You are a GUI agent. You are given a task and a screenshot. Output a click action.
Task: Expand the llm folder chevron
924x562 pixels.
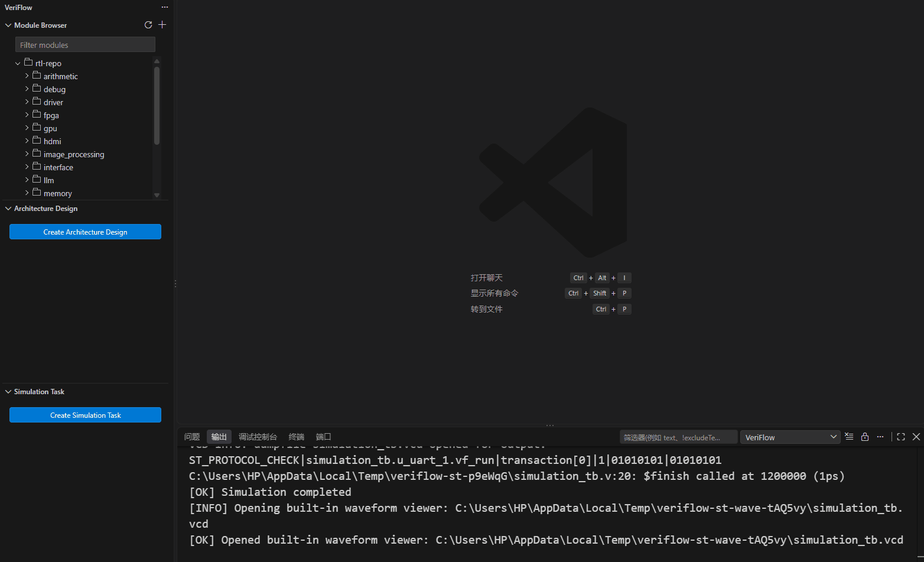tap(27, 180)
